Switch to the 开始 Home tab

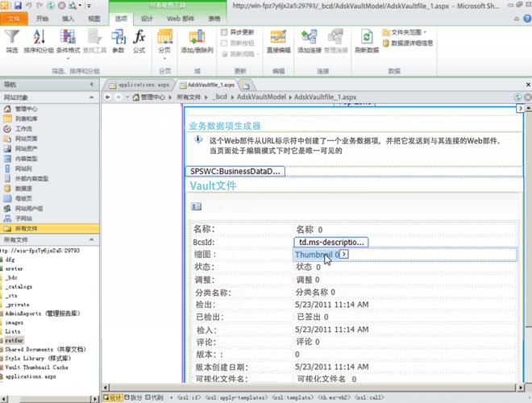click(x=43, y=19)
